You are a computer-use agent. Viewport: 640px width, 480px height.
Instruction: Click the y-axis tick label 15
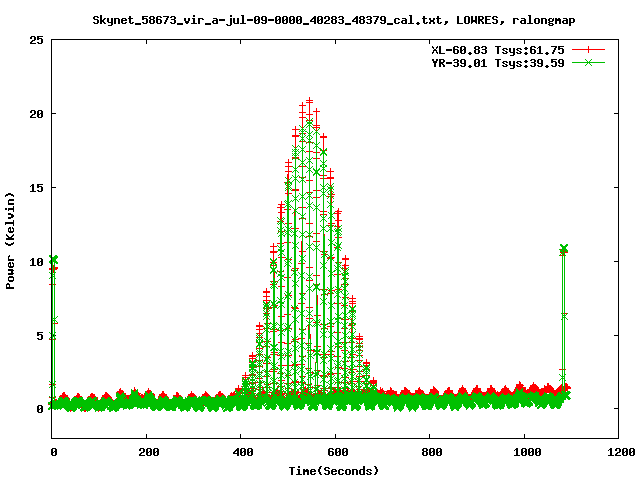tap(36, 188)
